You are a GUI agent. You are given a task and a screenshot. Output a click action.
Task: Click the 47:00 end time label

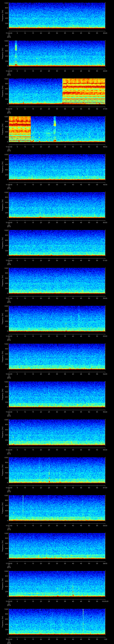pyautogui.click(x=105, y=109)
